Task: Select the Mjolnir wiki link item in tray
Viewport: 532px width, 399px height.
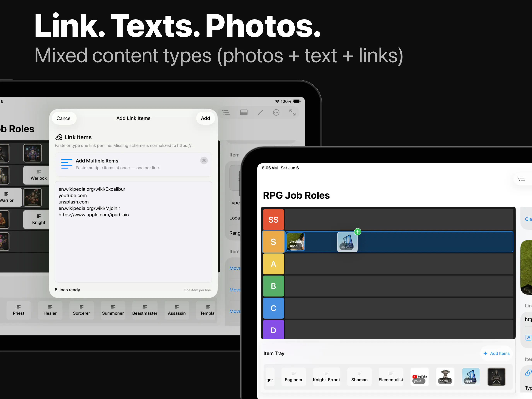Action: point(445,377)
